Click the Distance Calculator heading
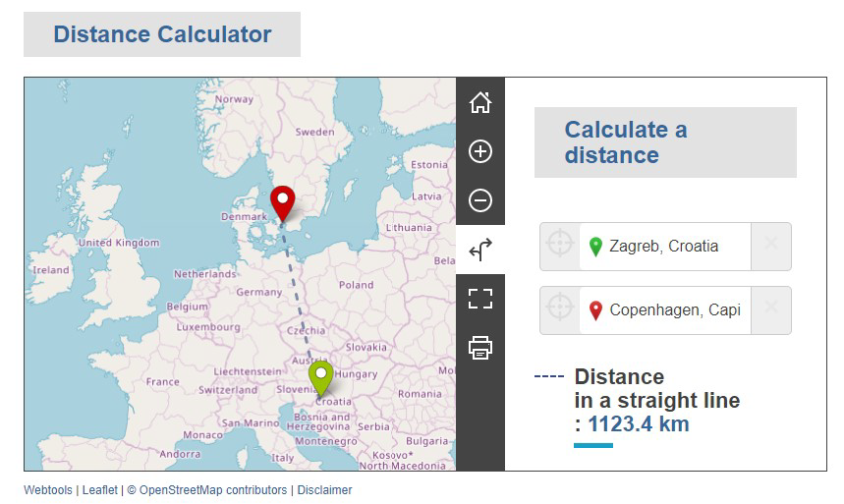Screen dimensions: 844x504 click(x=162, y=34)
